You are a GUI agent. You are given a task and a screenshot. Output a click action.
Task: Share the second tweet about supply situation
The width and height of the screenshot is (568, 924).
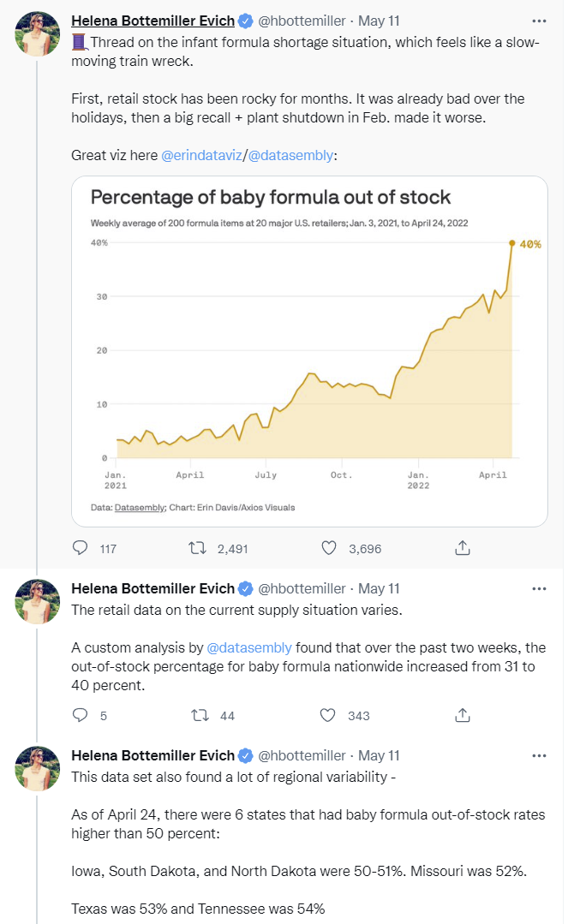(x=462, y=715)
